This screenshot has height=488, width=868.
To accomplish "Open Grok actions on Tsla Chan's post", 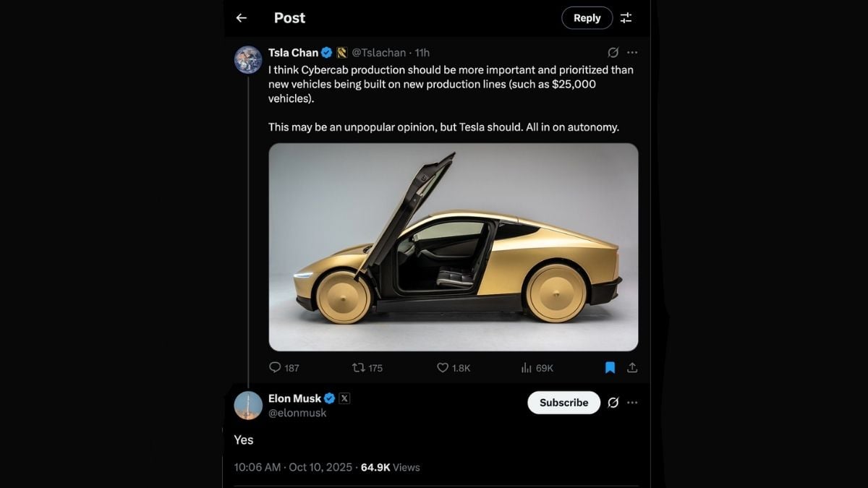I will 613,52.
